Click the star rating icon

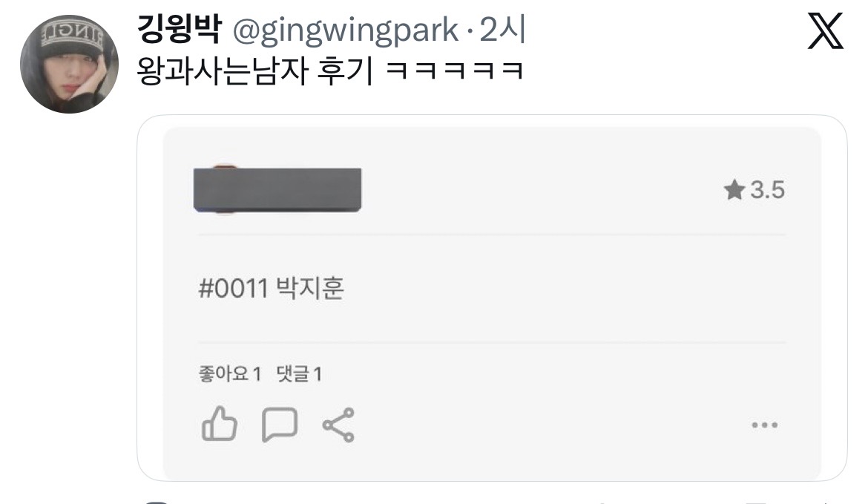[x=734, y=190]
